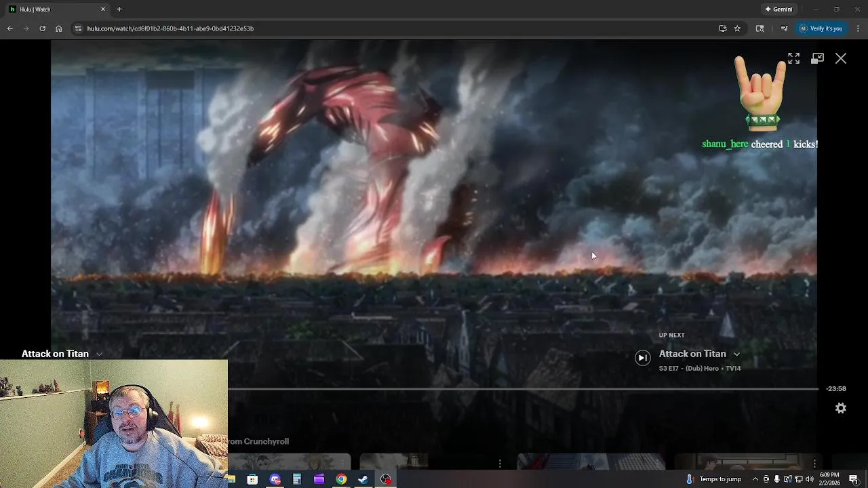The width and height of the screenshot is (868, 488).
Task: Open the taskbar app with notification badge
Action: [x=275, y=479]
